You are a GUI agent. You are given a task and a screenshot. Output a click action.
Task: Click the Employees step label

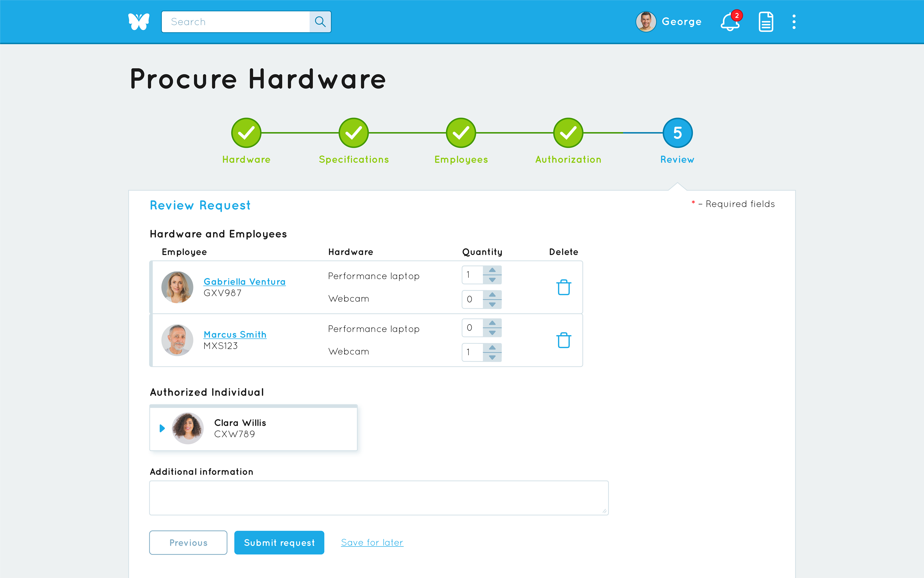[x=461, y=160]
